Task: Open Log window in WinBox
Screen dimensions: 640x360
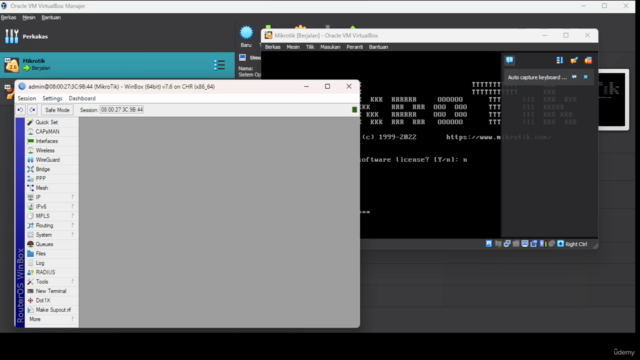Action: click(40, 263)
